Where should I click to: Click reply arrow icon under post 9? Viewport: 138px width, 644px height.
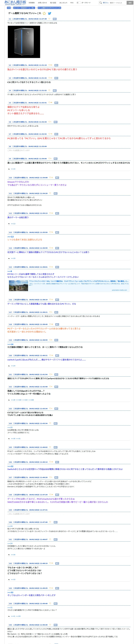(x=9, y=169)
